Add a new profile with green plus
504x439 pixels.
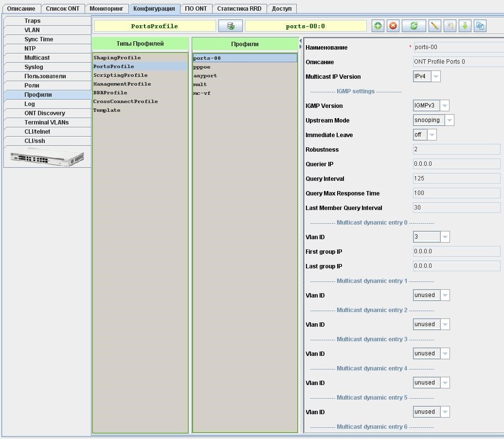point(378,26)
